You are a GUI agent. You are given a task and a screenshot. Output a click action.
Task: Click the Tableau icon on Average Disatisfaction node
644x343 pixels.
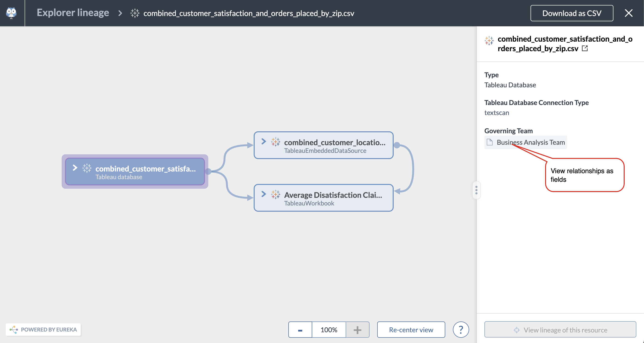coord(275,194)
